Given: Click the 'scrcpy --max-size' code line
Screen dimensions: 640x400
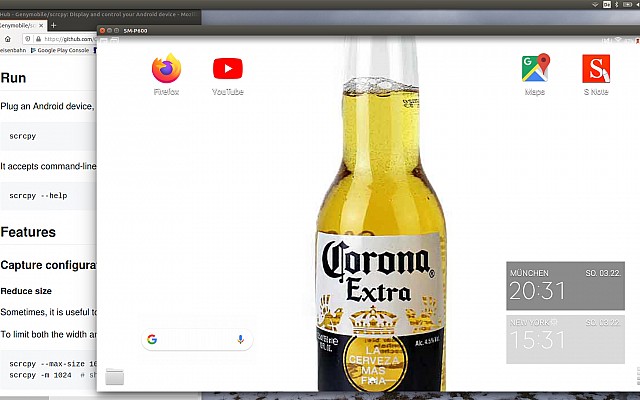Looking at the screenshot, I should coord(53,364).
